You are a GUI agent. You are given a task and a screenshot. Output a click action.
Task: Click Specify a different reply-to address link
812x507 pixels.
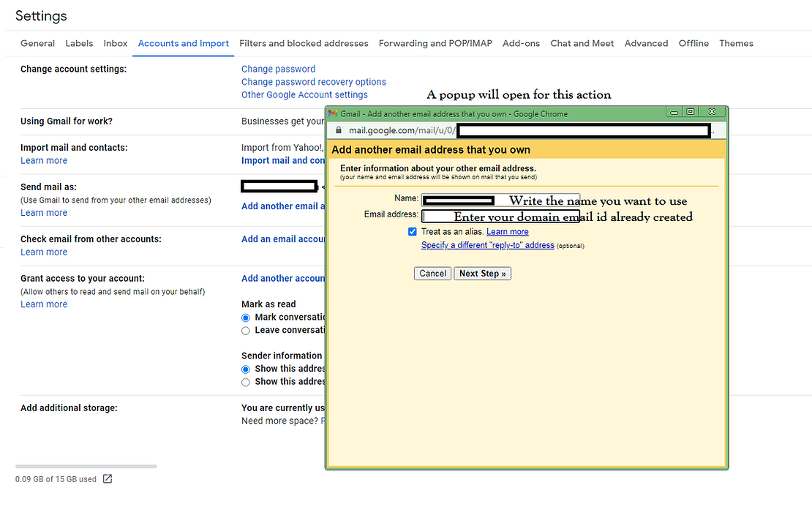[x=487, y=245]
